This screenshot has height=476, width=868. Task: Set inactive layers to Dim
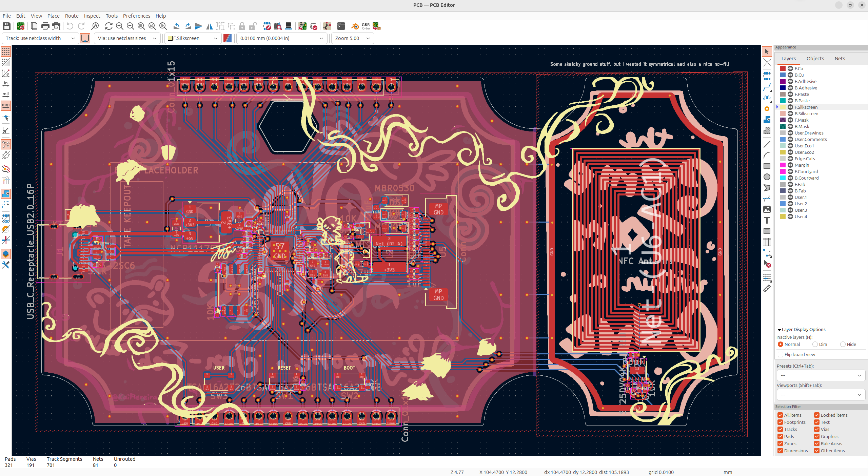pos(815,344)
